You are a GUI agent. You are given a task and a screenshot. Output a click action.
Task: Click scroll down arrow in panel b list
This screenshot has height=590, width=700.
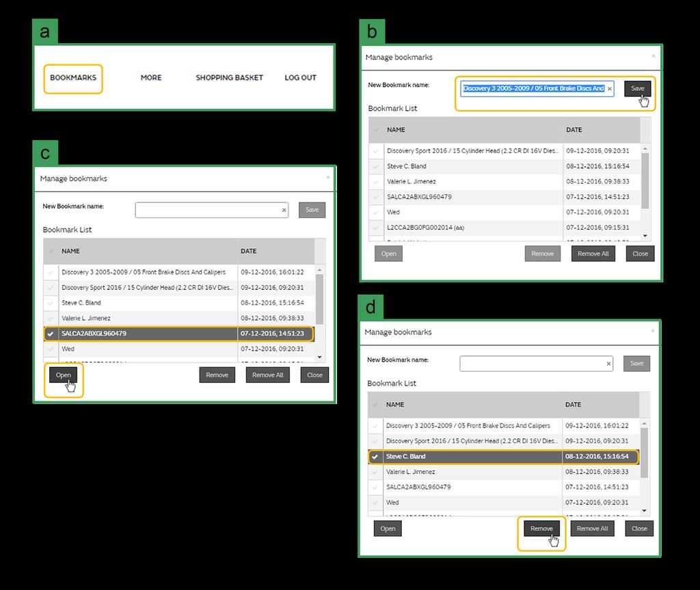(x=645, y=235)
